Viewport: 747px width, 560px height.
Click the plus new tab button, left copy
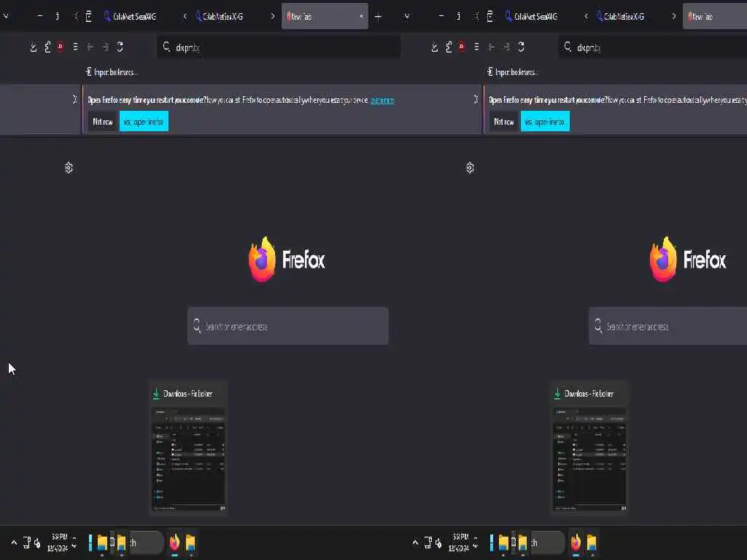point(378,17)
